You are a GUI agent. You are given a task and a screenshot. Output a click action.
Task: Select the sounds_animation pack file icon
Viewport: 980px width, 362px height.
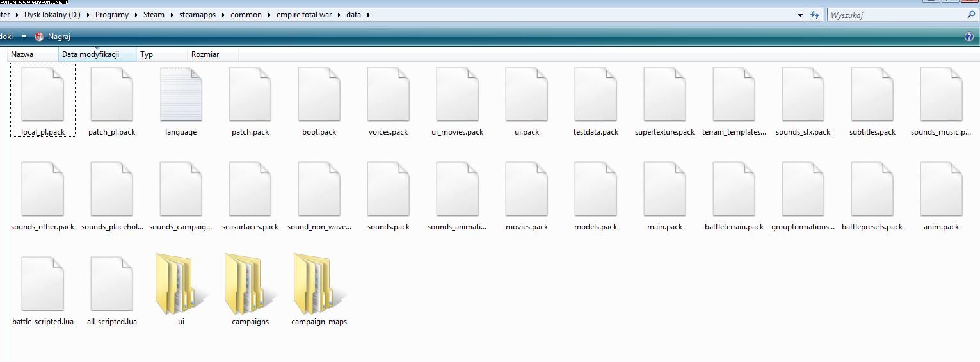click(458, 189)
